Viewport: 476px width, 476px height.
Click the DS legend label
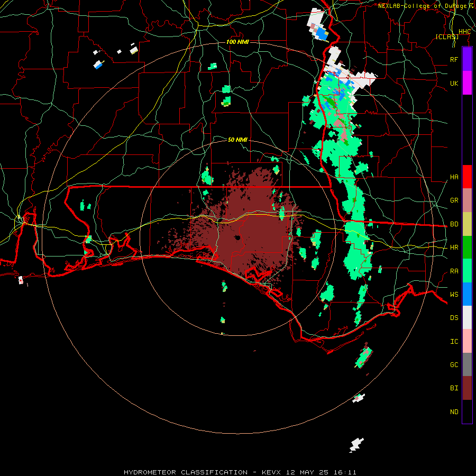(454, 318)
